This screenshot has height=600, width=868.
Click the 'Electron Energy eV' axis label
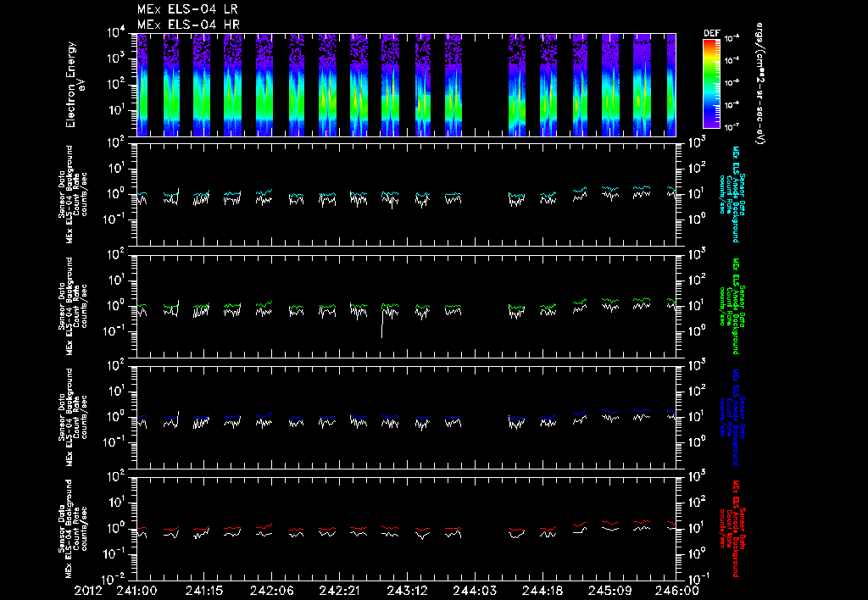74,85
